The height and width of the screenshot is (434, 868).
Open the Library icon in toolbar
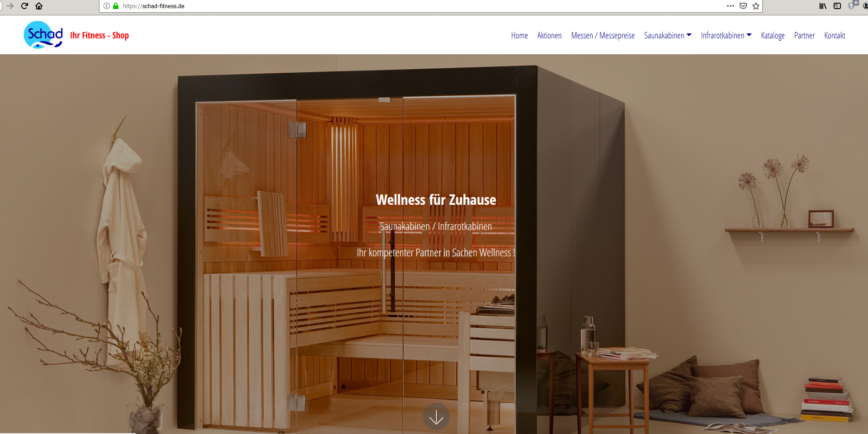click(x=822, y=6)
